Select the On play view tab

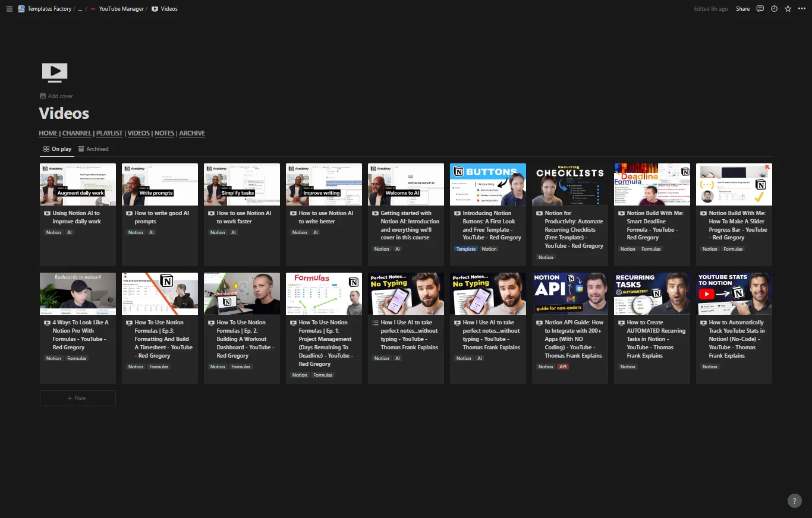click(57, 149)
